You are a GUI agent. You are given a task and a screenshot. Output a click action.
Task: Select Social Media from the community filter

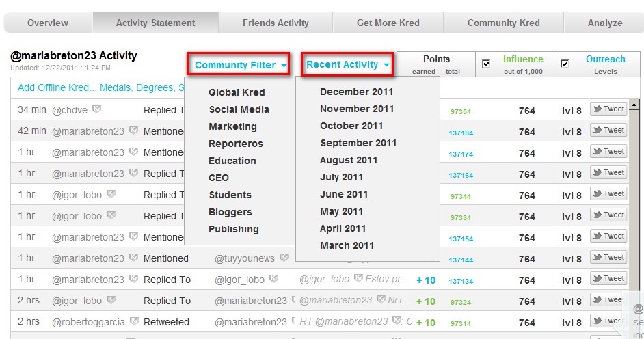click(x=239, y=109)
